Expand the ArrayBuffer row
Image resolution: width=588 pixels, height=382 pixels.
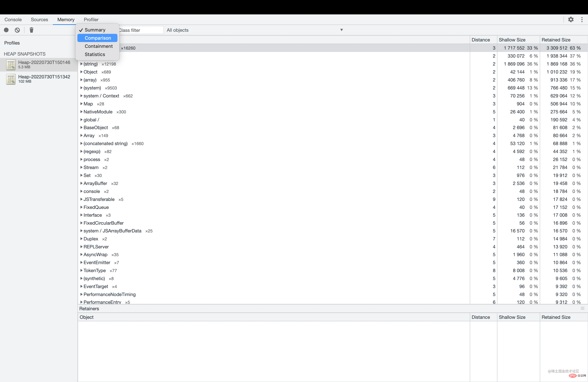coord(81,183)
